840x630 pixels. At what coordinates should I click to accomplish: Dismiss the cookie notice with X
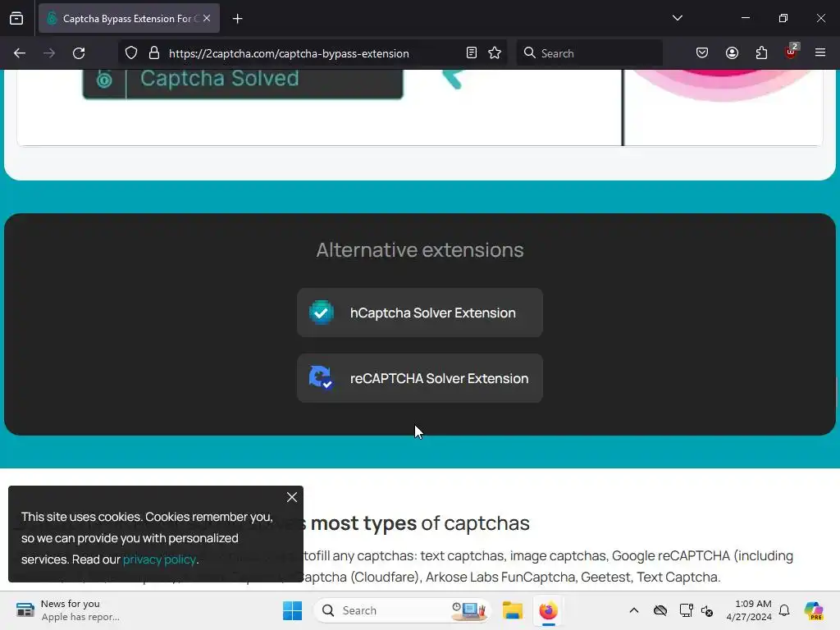tap(292, 497)
